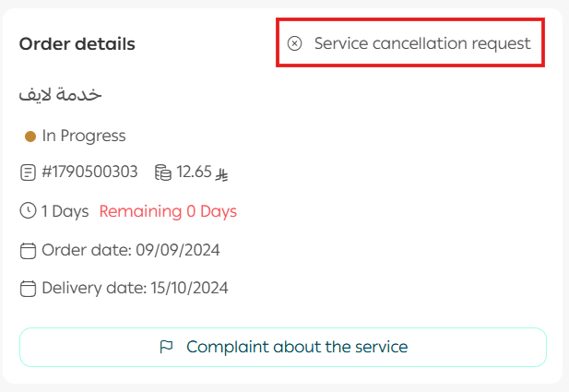Click the calendar icon beside Order date
This screenshot has width=569, height=392.
coord(28,250)
